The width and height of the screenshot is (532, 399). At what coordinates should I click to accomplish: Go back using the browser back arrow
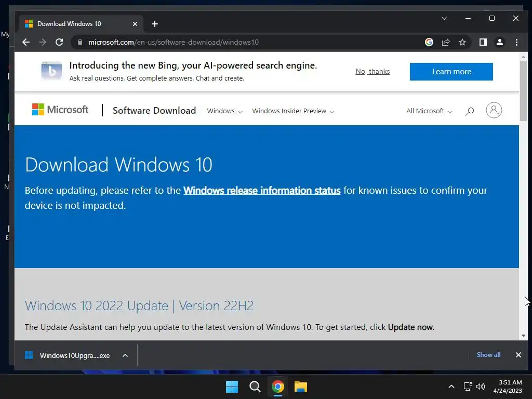point(26,42)
